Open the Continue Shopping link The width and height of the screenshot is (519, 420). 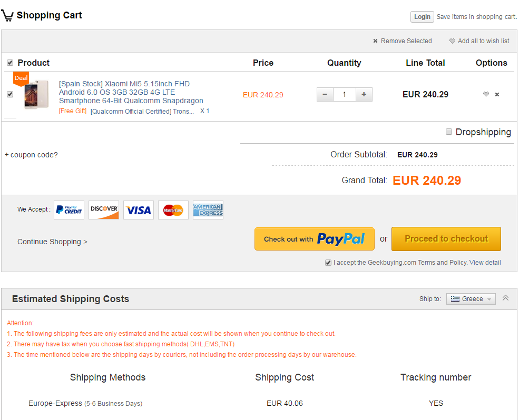point(52,242)
